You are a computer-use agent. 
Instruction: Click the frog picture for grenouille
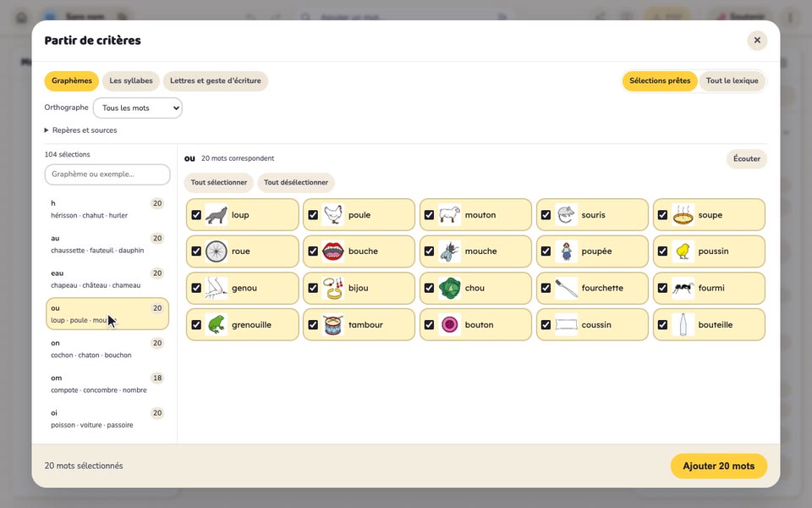pos(216,325)
